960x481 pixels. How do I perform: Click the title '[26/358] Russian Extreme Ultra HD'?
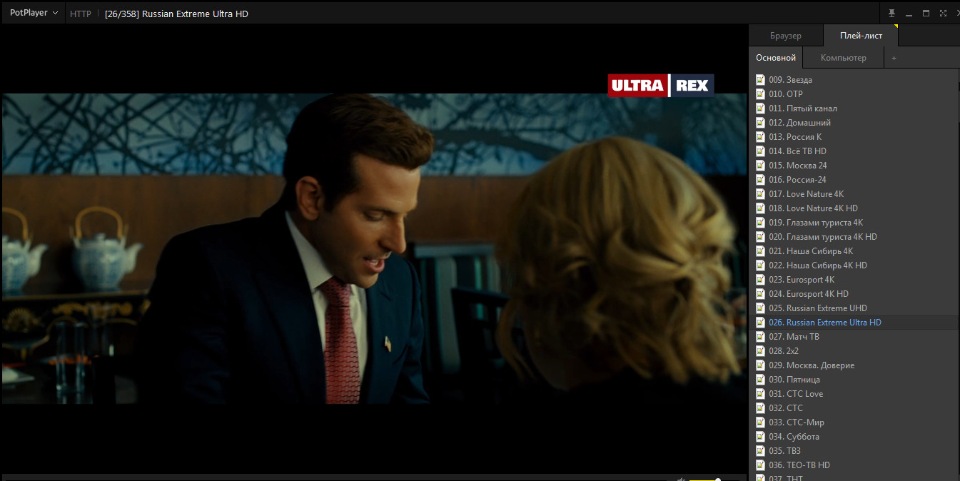pos(176,13)
